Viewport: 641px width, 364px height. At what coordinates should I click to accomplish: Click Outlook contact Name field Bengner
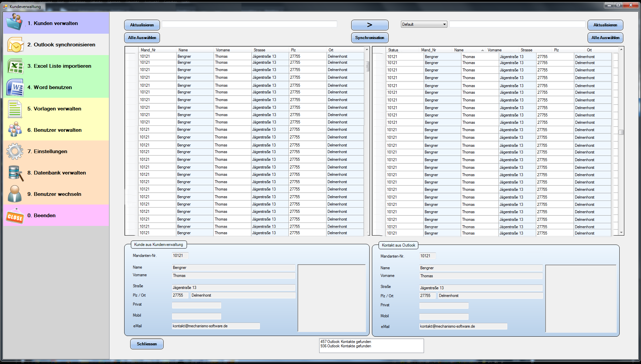[481, 268]
